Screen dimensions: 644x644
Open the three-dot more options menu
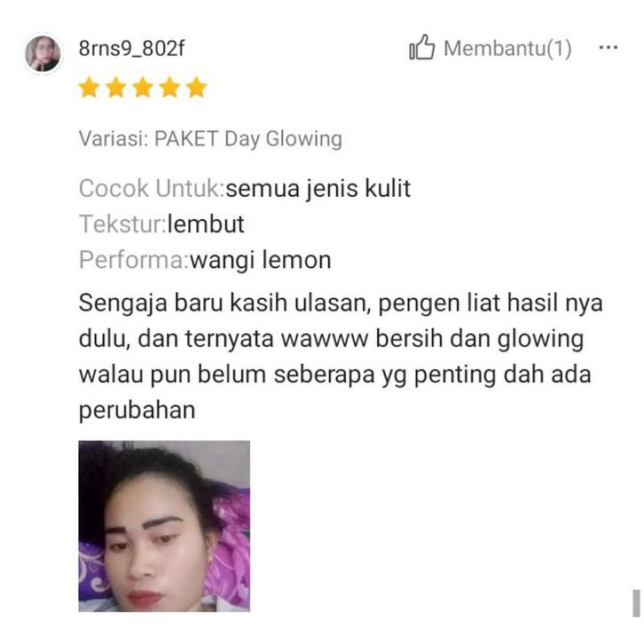[609, 48]
